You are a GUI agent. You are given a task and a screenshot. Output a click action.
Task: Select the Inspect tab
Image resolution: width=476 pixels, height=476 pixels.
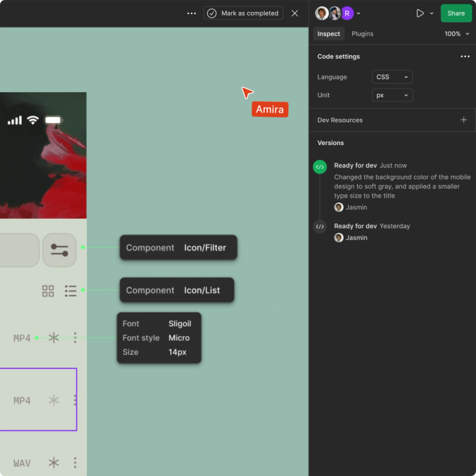tap(328, 34)
